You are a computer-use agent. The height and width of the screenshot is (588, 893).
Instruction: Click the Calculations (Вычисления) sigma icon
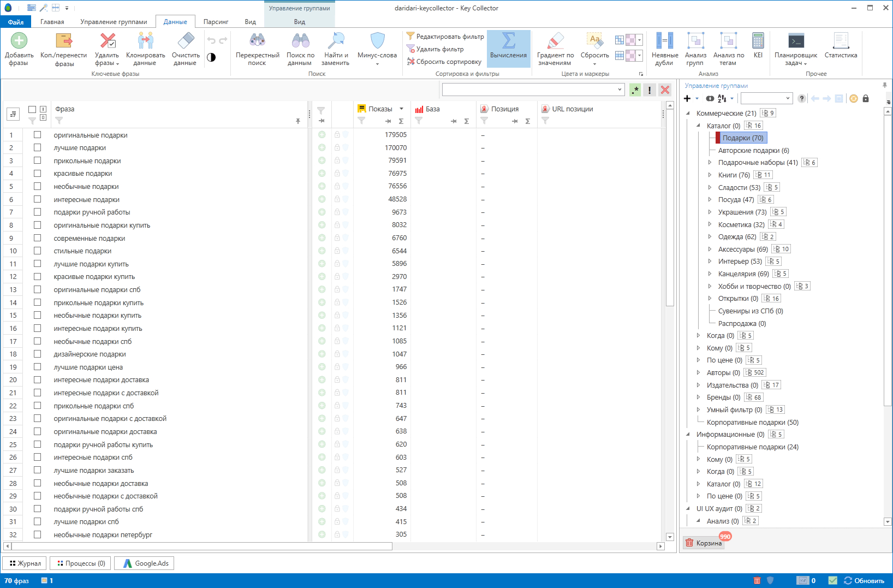[x=508, y=41]
